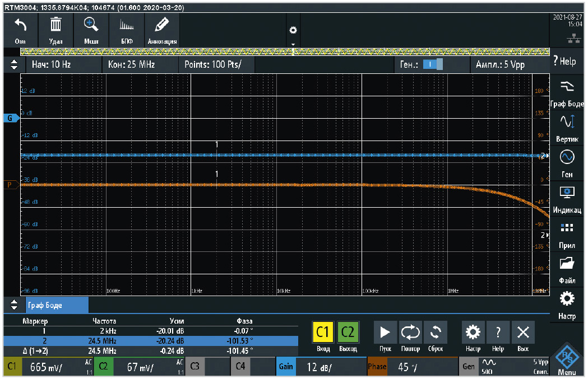This screenshot has width=588, height=379.
Task: Select marker 1 on the blue gain trace
Action: [217, 145]
